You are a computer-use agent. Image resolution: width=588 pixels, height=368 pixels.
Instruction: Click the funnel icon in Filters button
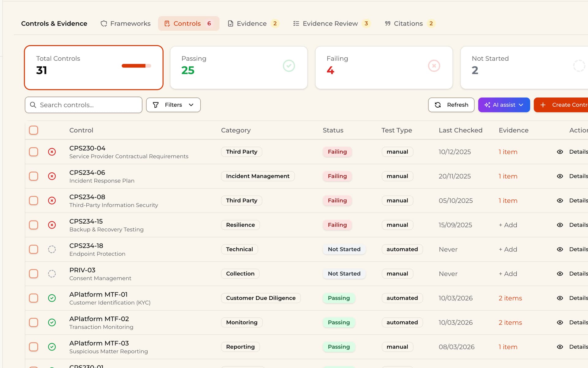(x=156, y=105)
